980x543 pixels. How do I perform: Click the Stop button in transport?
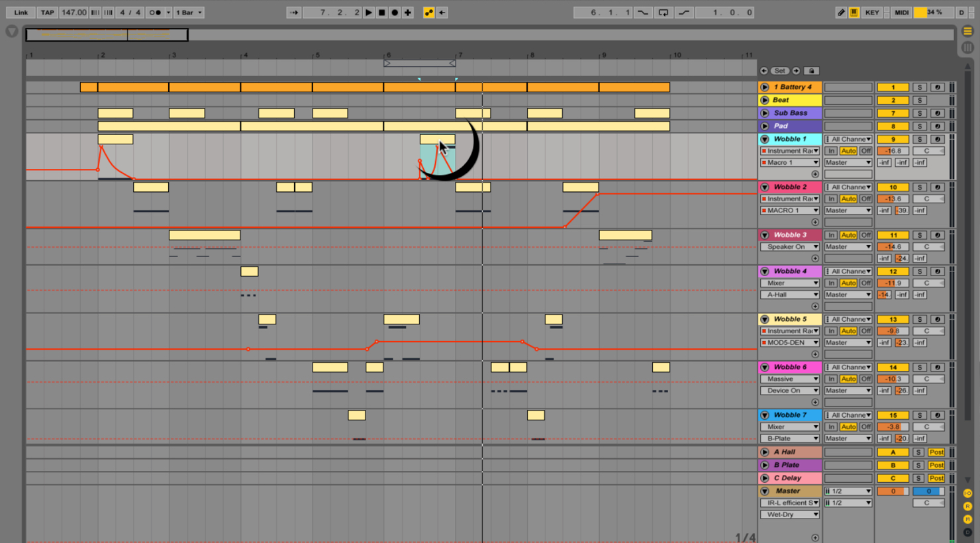[x=382, y=12]
